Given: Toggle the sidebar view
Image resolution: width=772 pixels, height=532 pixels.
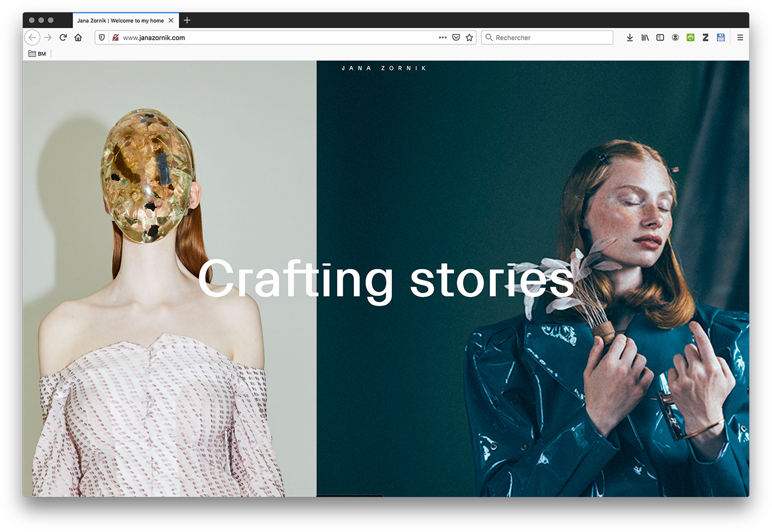Looking at the screenshot, I should coord(660,38).
